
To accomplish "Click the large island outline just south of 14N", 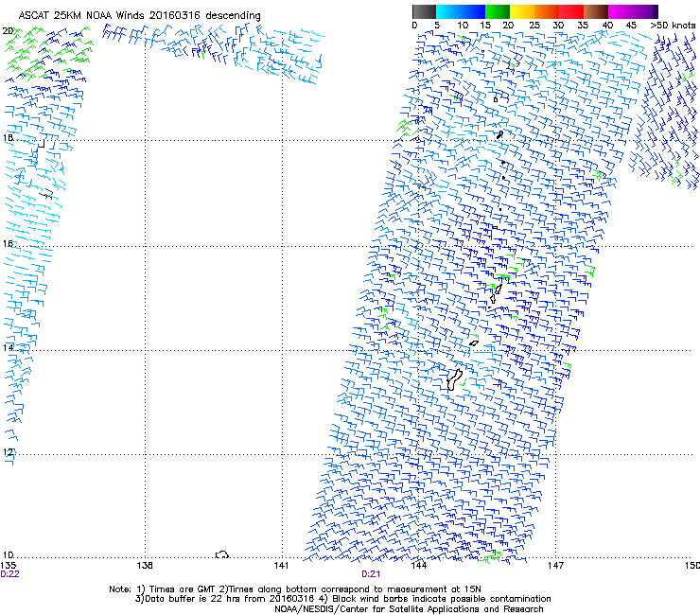I will [x=454, y=380].
